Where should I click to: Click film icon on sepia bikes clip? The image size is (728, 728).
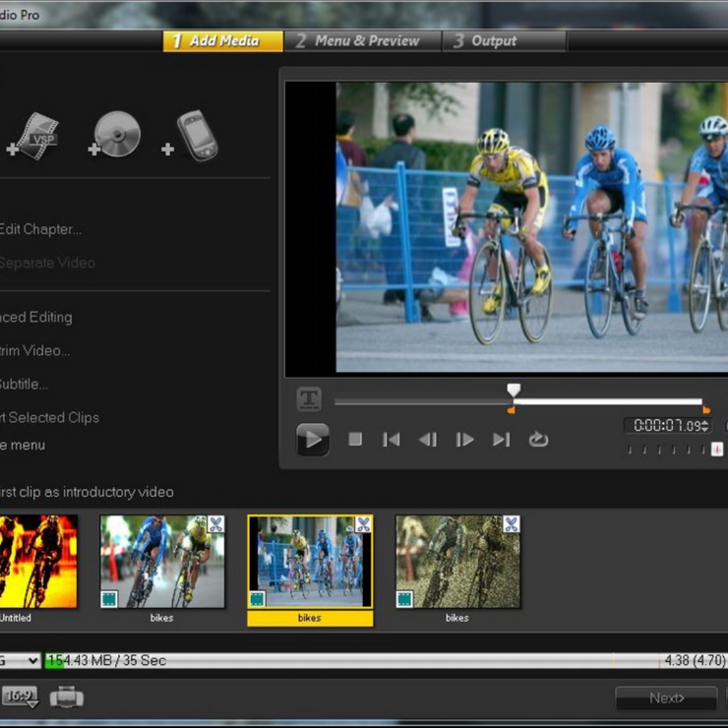pyautogui.click(x=405, y=599)
